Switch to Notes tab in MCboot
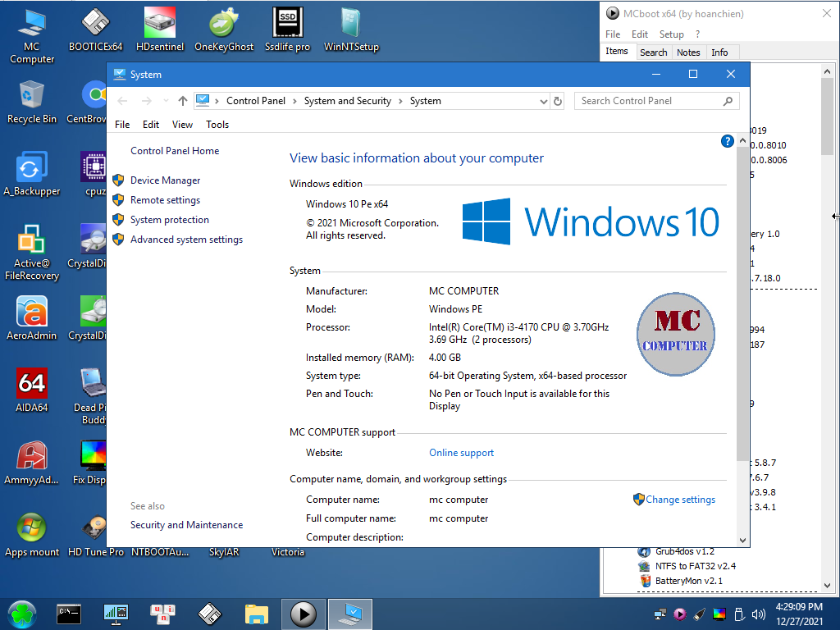 click(x=688, y=52)
